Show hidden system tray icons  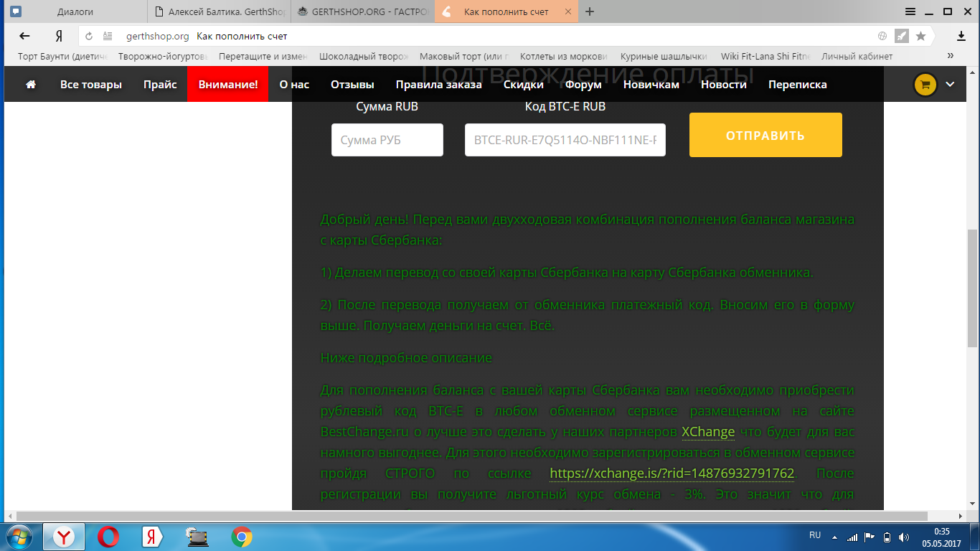[834, 537]
